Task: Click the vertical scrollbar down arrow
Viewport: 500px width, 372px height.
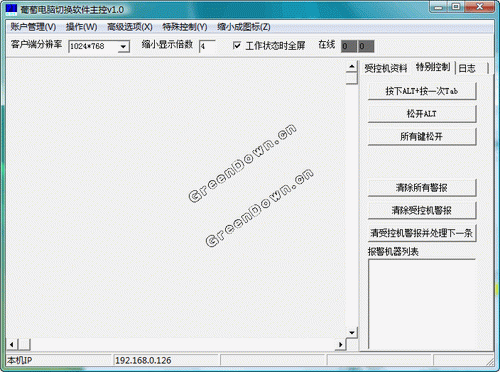Action: [x=352, y=332]
